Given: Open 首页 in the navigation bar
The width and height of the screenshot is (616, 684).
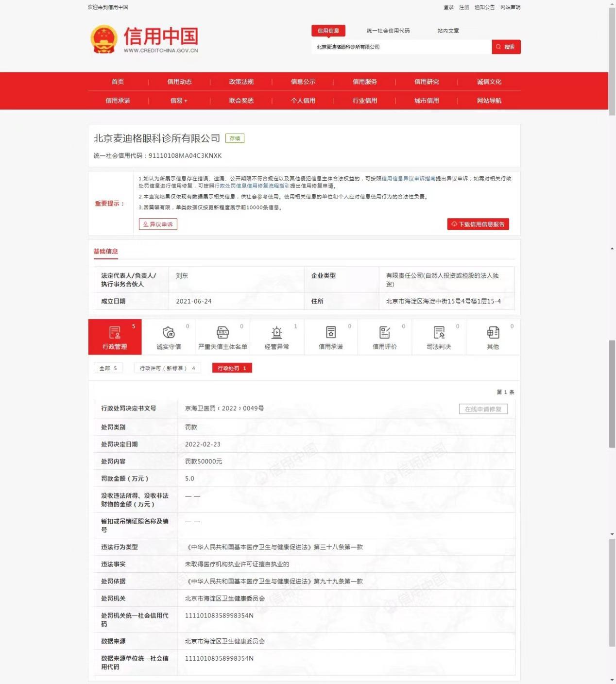Looking at the screenshot, I should pos(118,82).
